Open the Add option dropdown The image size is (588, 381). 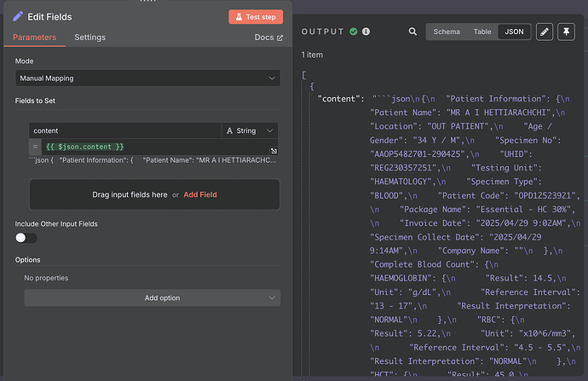153,297
